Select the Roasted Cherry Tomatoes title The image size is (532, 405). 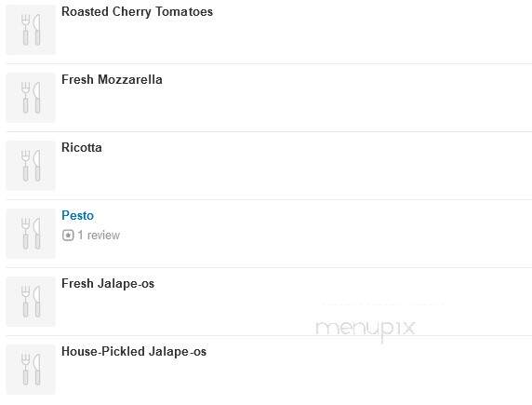[137, 11]
